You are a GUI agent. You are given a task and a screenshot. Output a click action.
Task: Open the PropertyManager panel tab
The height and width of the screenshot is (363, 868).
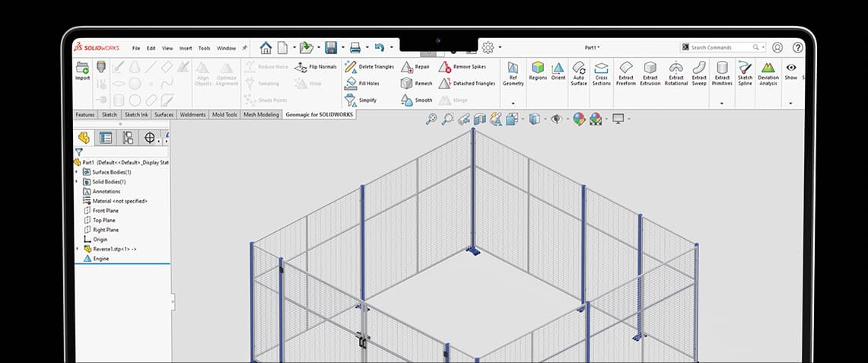(x=106, y=137)
